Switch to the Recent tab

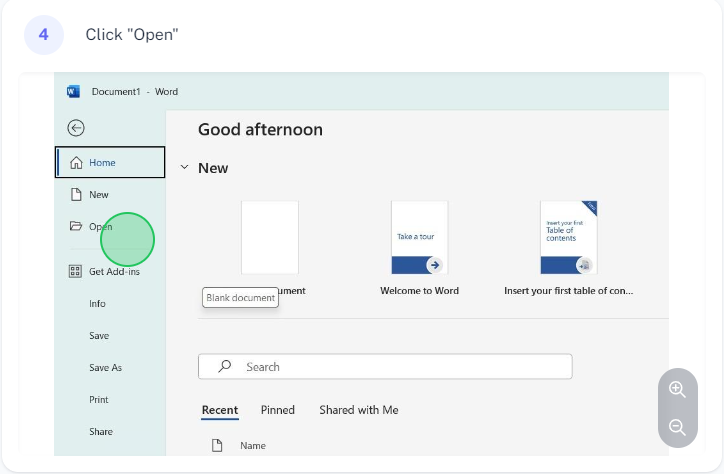[x=220, y=410]
